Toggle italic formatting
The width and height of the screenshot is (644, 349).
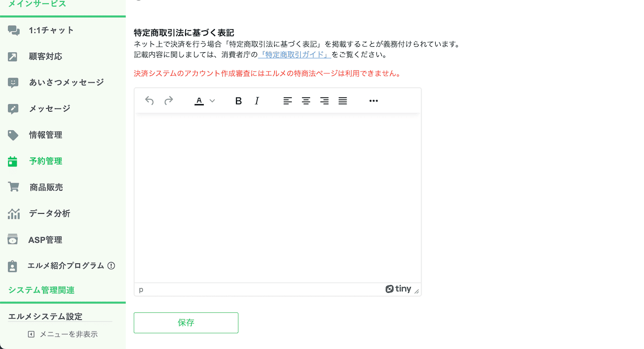point(257,101)
